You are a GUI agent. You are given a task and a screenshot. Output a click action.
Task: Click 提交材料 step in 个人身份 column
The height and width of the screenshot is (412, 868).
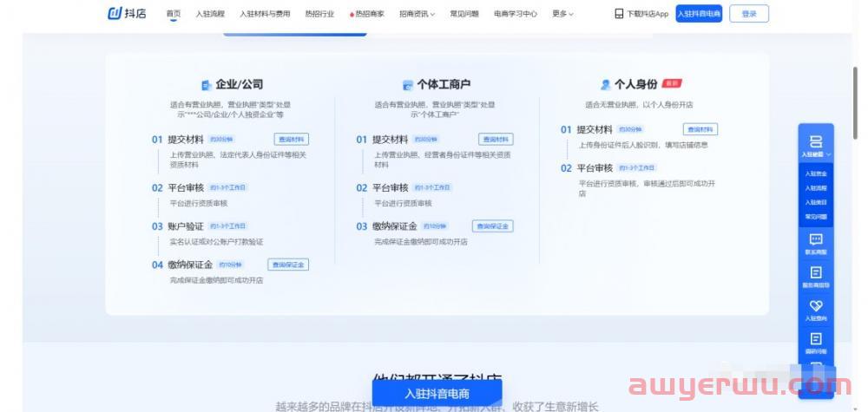click(595, 130)
